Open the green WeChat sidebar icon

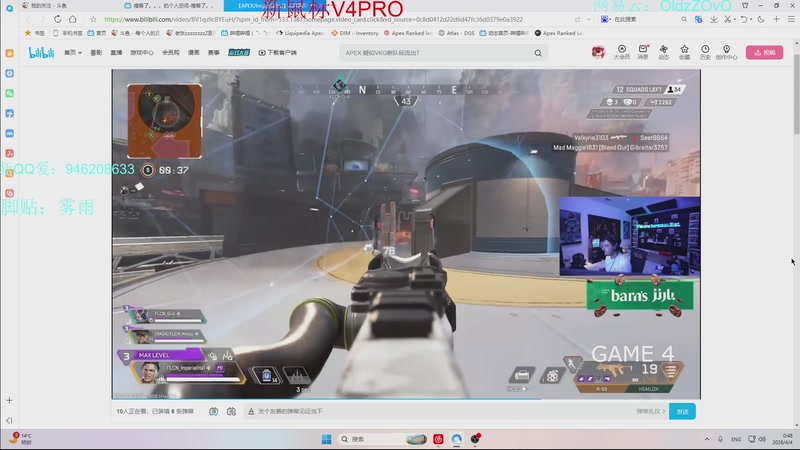(x=9, y=93)
